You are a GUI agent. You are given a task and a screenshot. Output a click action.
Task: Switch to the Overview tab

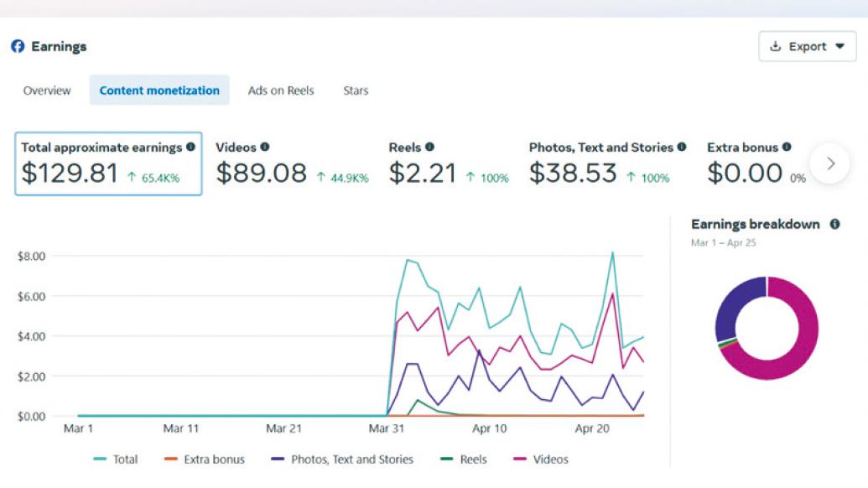pos(47,91)
